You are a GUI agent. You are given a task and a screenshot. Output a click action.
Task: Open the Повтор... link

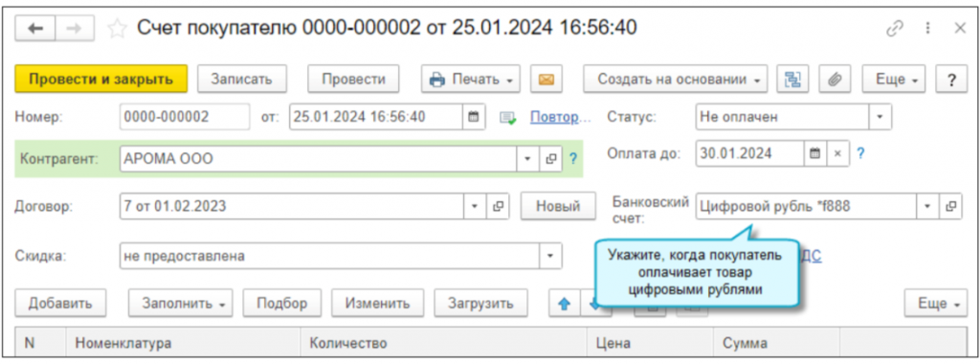click(x=560, y=117)
